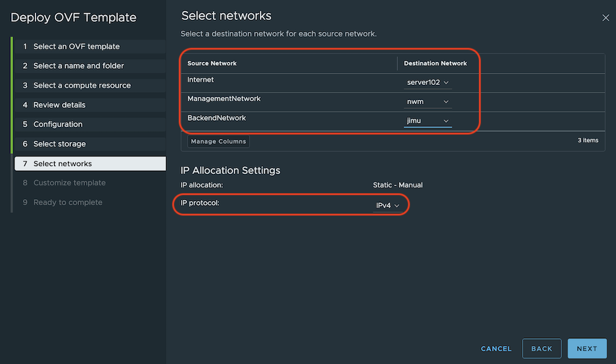
Task: Click the Manage Columns button
Action: 218,141
